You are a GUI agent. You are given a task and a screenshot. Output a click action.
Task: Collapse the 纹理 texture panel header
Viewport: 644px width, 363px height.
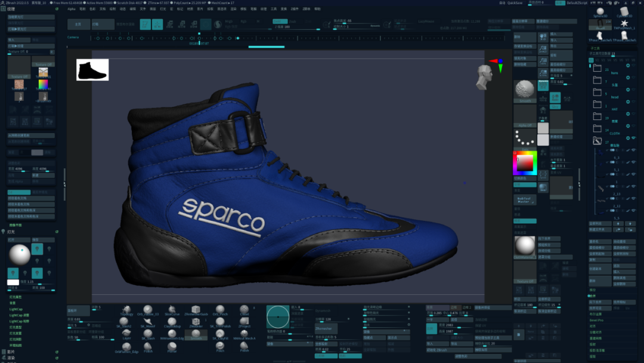pos(11,8)
